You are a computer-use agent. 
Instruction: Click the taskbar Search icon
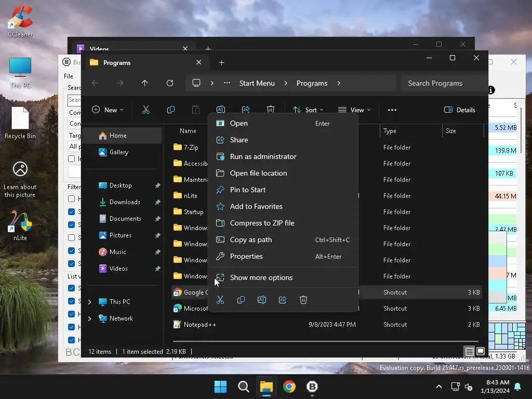click(x=243, y=387)
